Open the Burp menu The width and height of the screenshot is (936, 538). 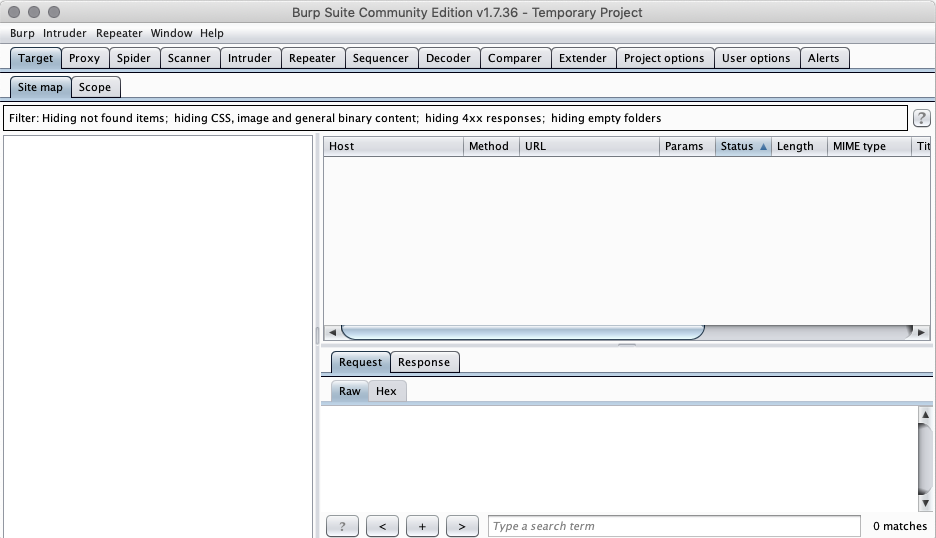coord(22,33)
